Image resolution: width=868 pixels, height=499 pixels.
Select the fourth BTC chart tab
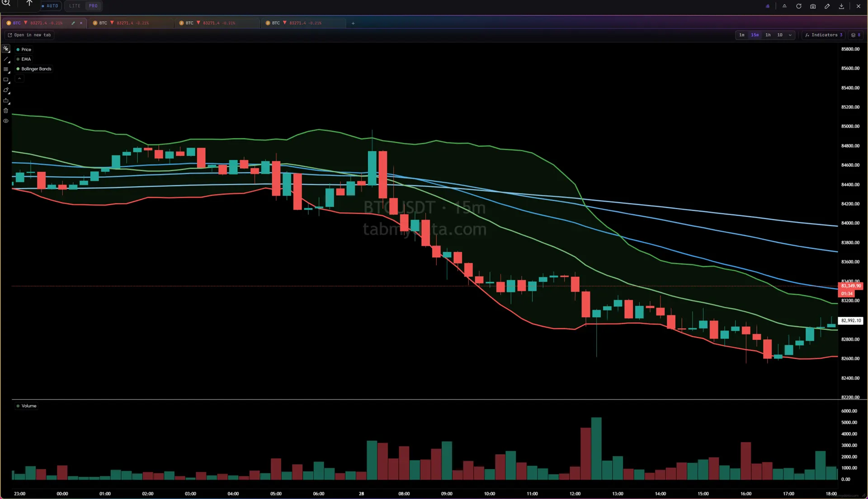tap(304, 23)
